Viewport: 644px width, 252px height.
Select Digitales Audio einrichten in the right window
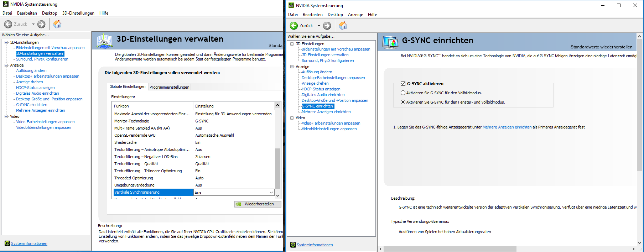click(323, 95)
